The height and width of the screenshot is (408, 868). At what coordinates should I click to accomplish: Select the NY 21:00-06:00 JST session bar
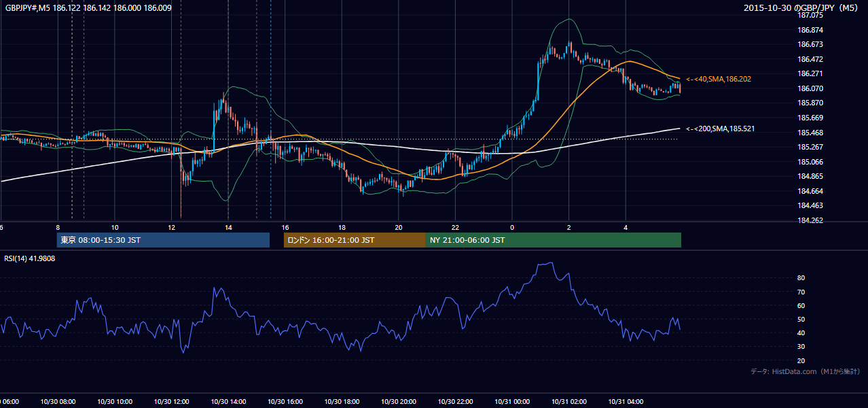pos(554,240)
